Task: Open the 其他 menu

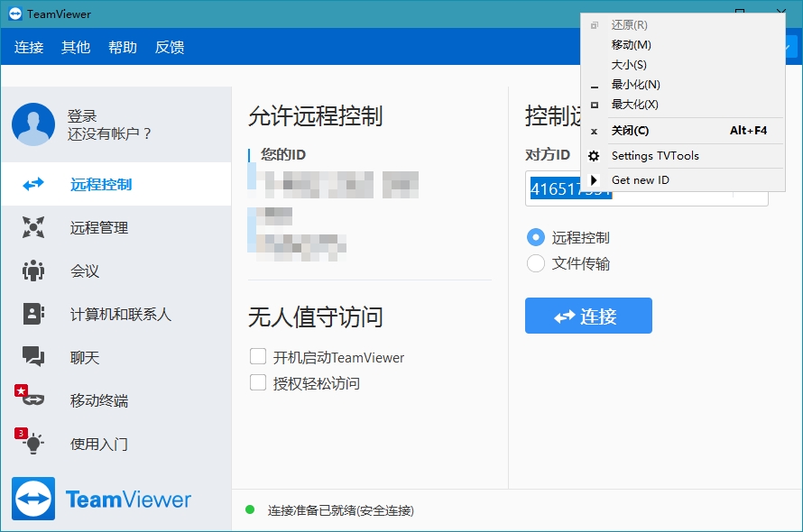Action: point(76,47)
